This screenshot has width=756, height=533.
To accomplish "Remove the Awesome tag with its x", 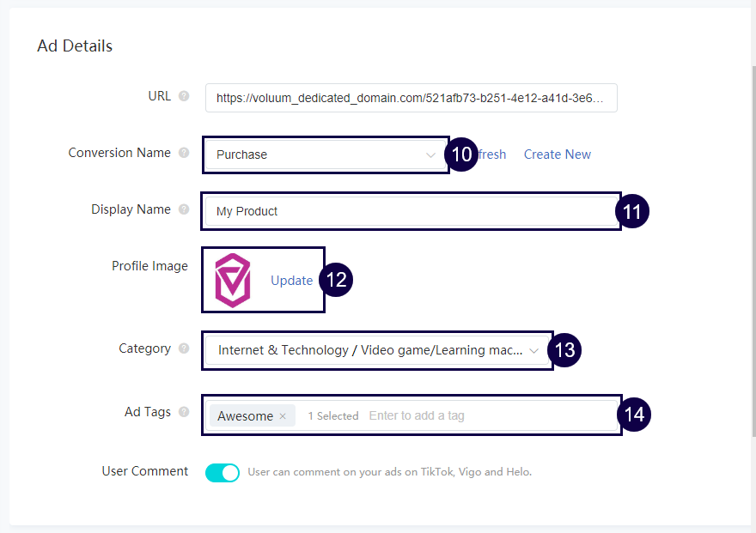I will click(283, 416).
